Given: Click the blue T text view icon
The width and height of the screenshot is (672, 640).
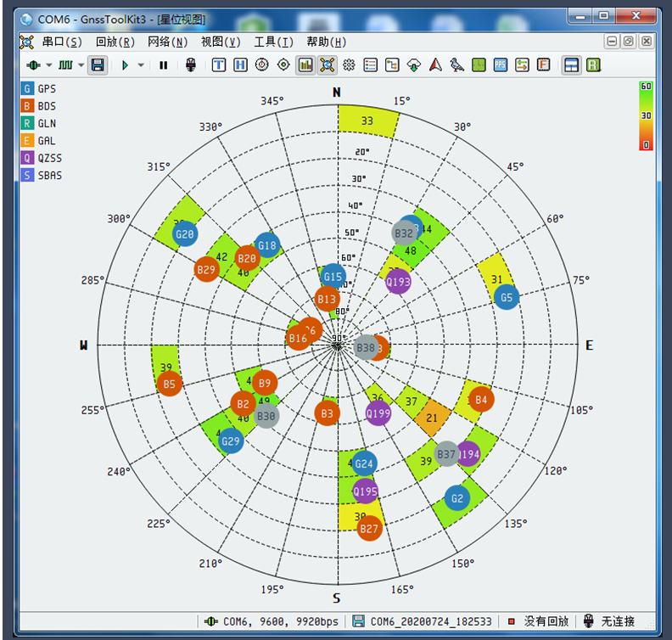Looking at the screenshot, I should pyautogui.click(x=219, y=65).
